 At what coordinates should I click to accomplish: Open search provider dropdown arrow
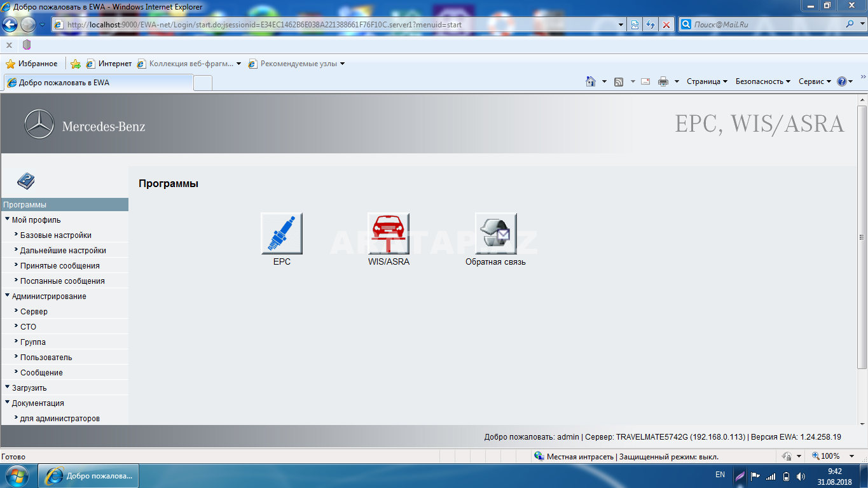864,25
